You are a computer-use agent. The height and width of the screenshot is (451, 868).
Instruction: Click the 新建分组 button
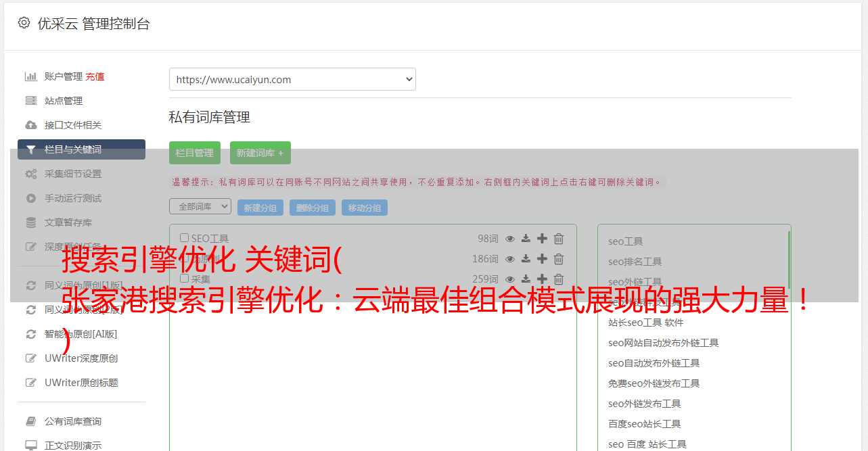pyautogui.click(x=260, y=208)
